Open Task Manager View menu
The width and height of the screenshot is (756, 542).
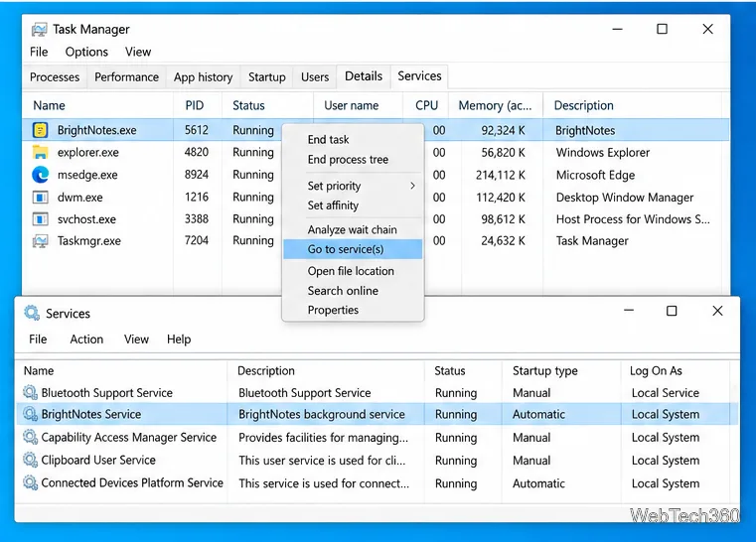tap(138, 52)
